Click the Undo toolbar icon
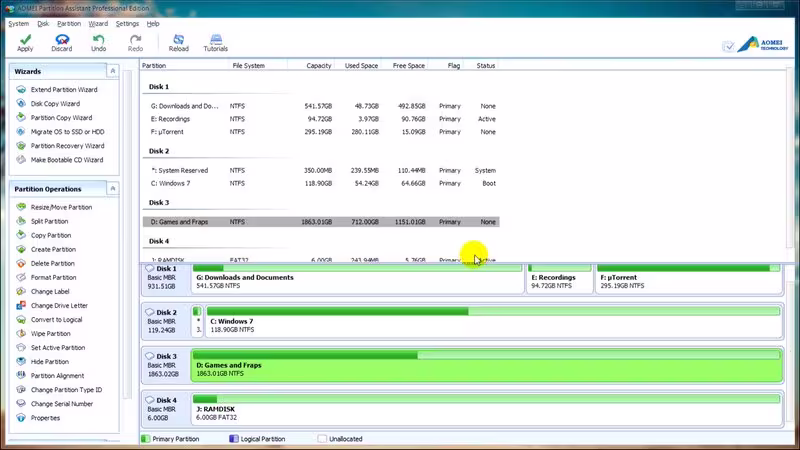Viewport: 800px width, 450px height. [98, 43]
